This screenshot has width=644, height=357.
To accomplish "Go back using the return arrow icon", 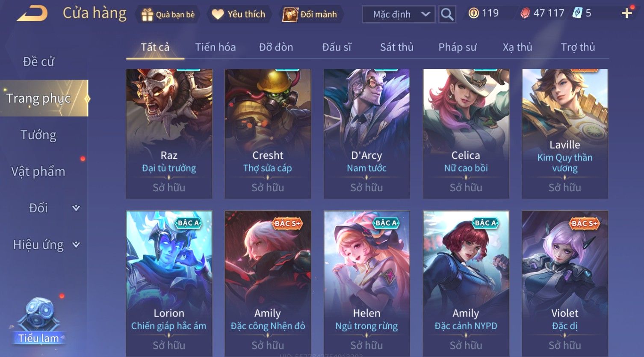I will [x=32, y=13].
